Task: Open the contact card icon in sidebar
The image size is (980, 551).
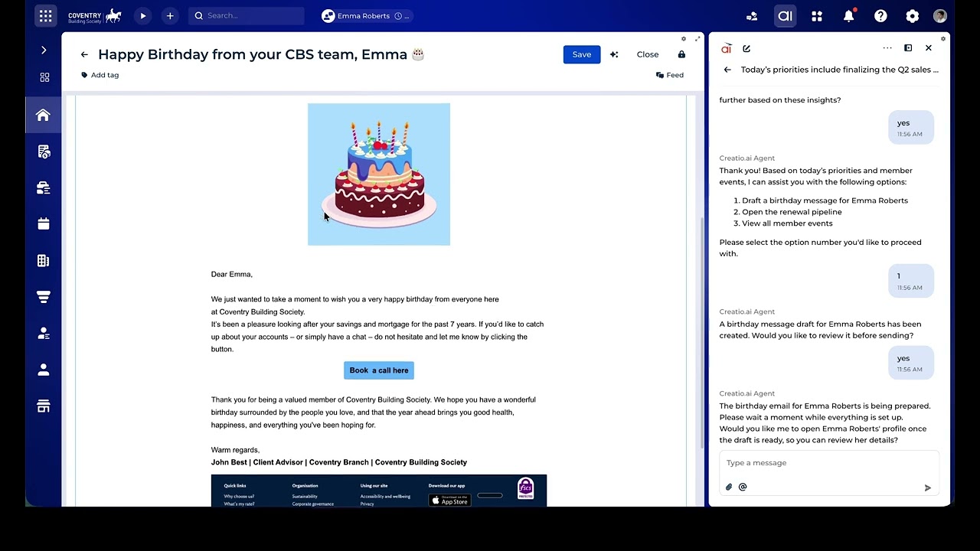Action: coord(44,333)
